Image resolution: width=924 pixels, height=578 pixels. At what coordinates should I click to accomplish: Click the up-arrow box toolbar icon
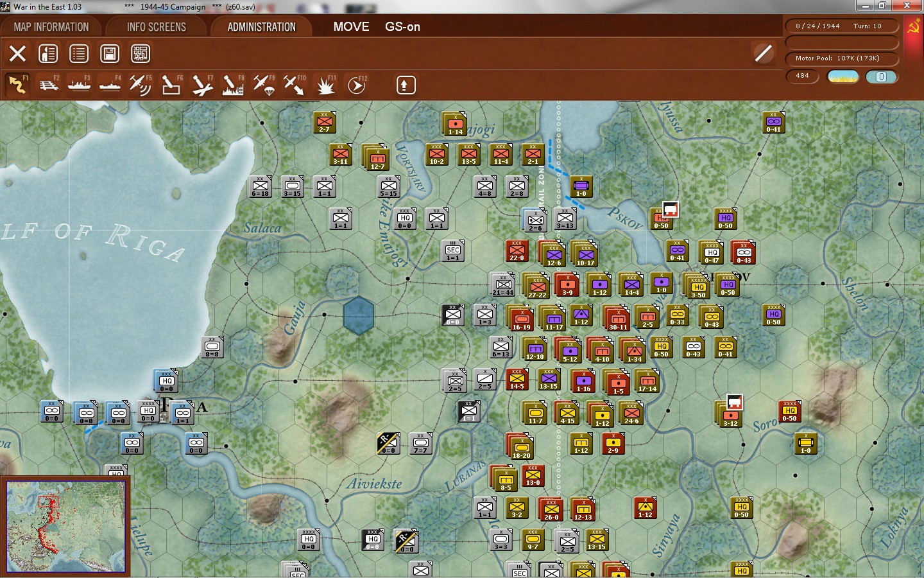coord(406,85)
